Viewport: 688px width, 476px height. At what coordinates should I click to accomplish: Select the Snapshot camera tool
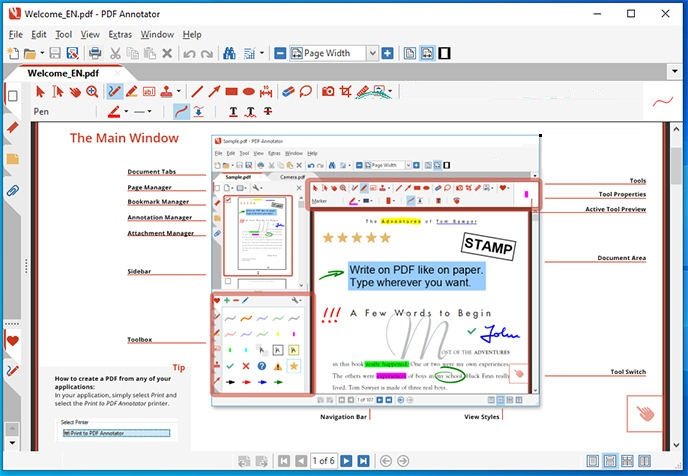pos(328,92)
